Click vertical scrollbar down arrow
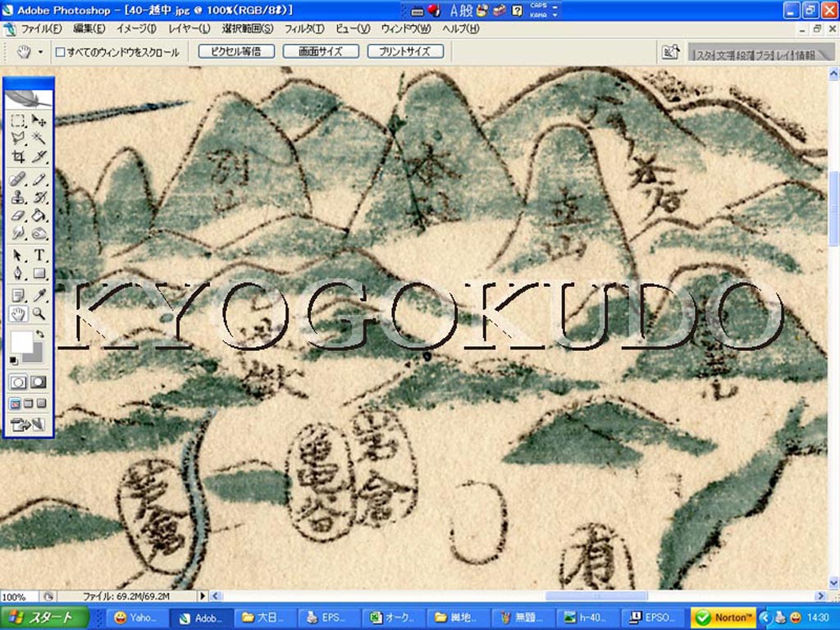This screenshot has height=630, width=840. click(834, 582)
